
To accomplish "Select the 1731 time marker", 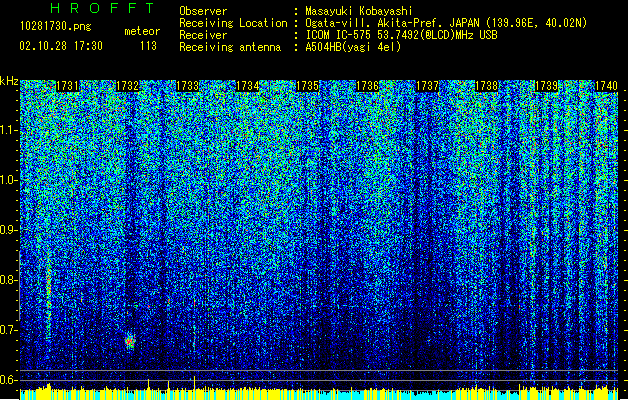I will pos(67,86).
